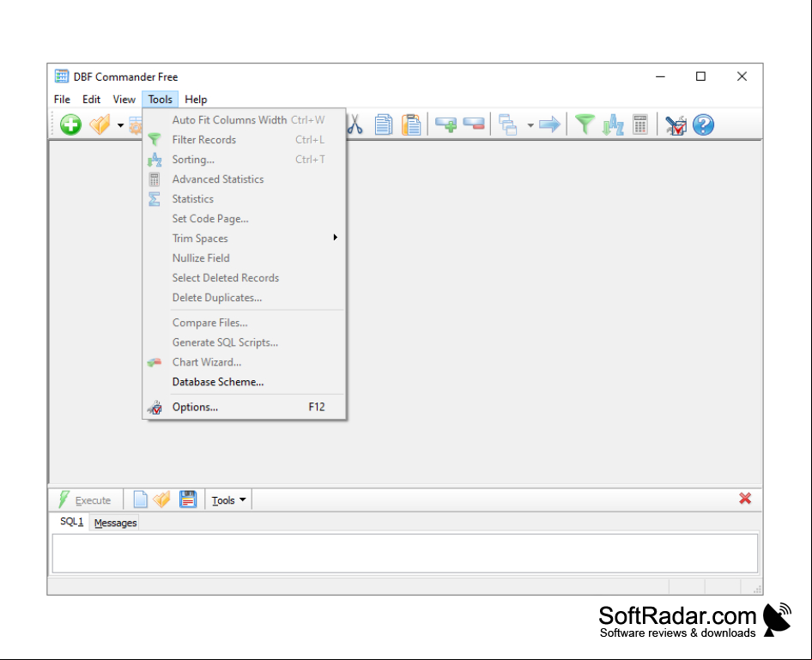
Task: Choose Auto Fit Columns Width menu entry
Action: click(x=244, y=120)
